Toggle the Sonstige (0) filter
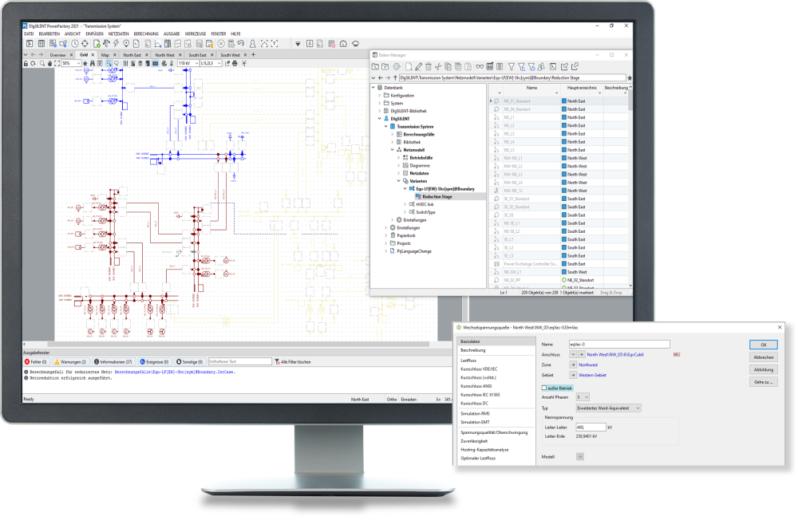This screenshot has width=798, height=532. tap(189, 361)
